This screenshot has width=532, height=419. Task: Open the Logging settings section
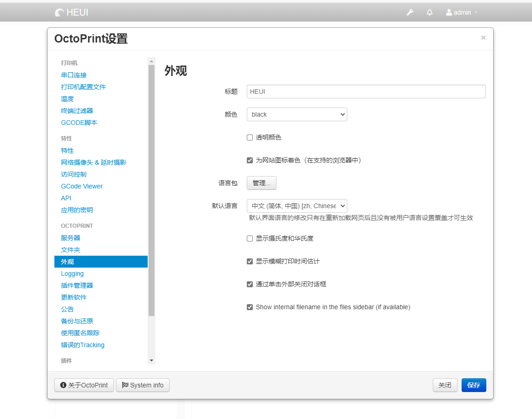point(72,273)
